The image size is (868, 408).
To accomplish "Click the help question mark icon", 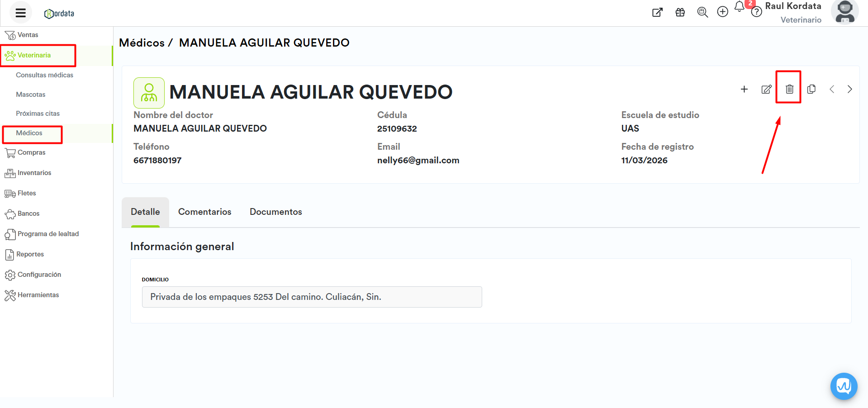I will coord(756,12).
